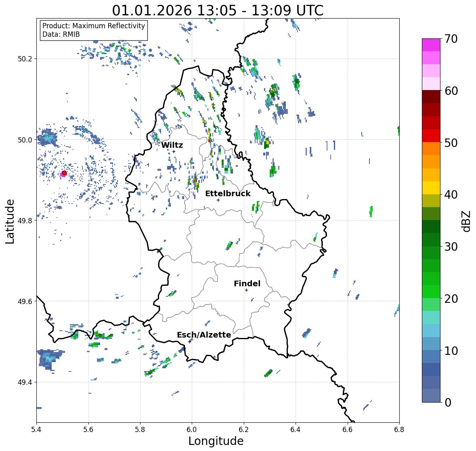Click the Esch/Alzette city label
The image size is (476, 451).
point(204,335)
